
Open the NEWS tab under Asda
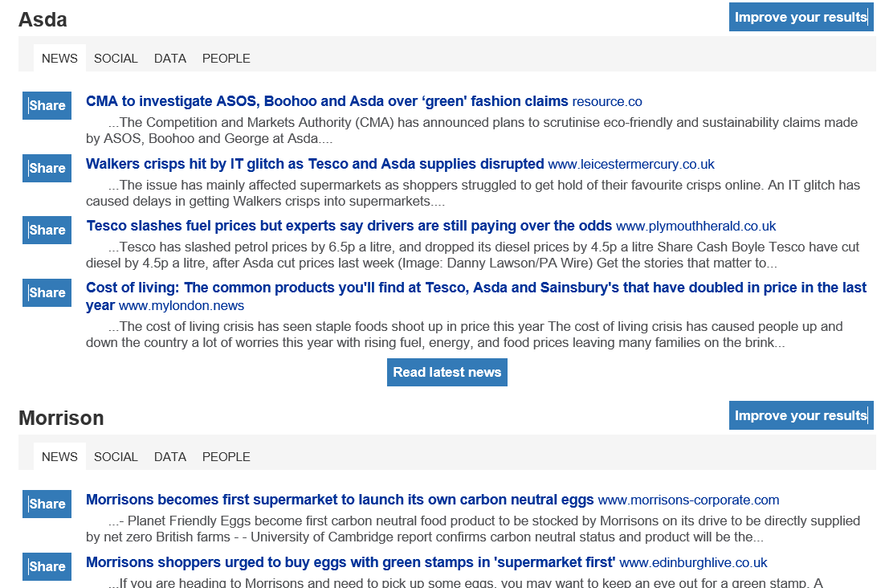tap(59, 58)
